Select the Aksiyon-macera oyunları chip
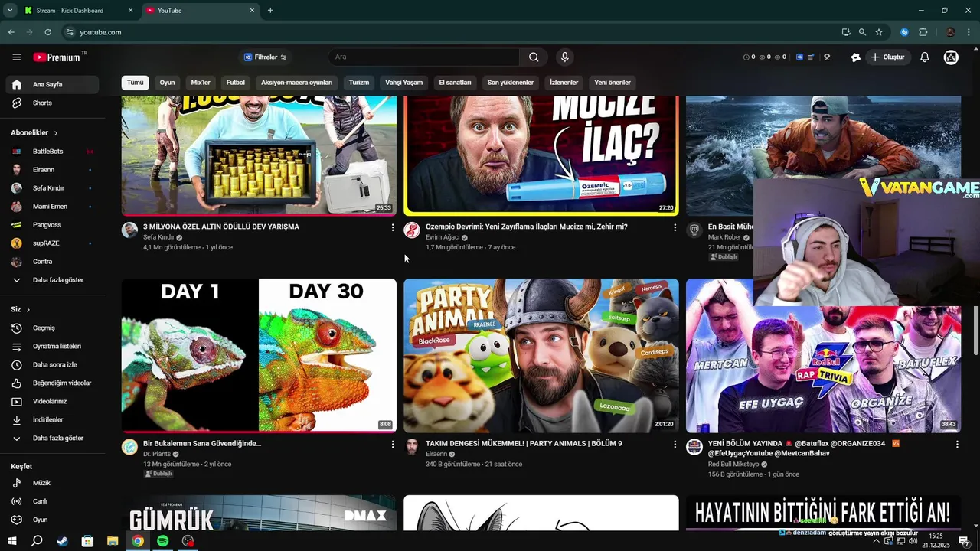This screenshot has height=551, width=980. pos(296,83)
